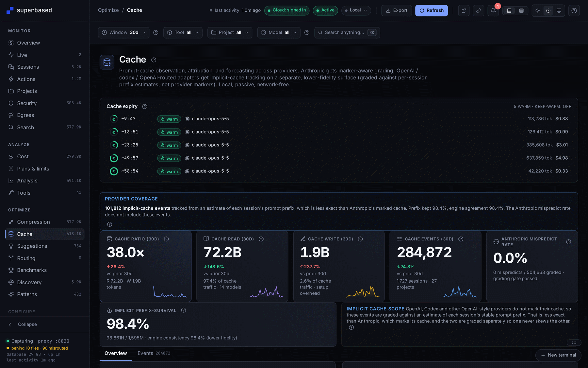Open Sessions in sidebar
Screen dimensions: 588x368
click(45, 67)
